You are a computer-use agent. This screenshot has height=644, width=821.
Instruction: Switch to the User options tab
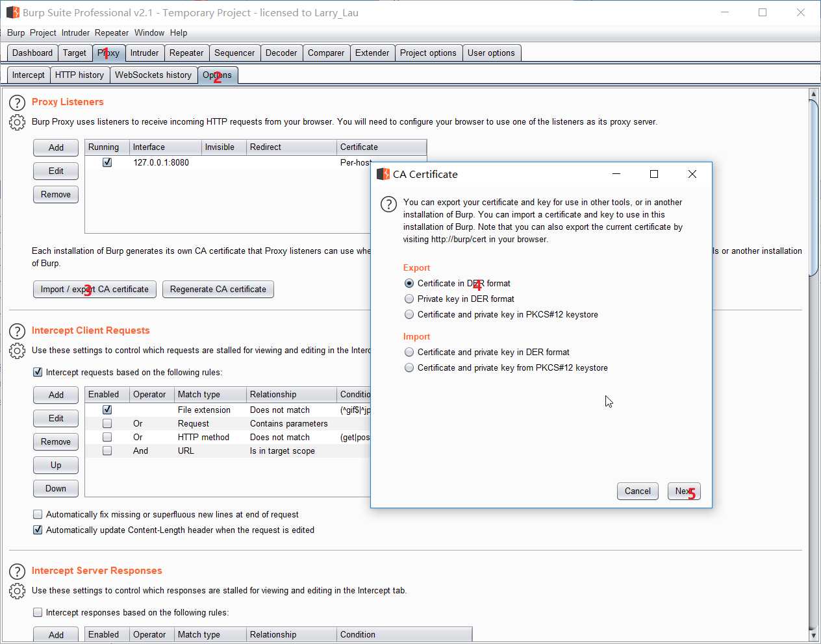coord(491,53)
